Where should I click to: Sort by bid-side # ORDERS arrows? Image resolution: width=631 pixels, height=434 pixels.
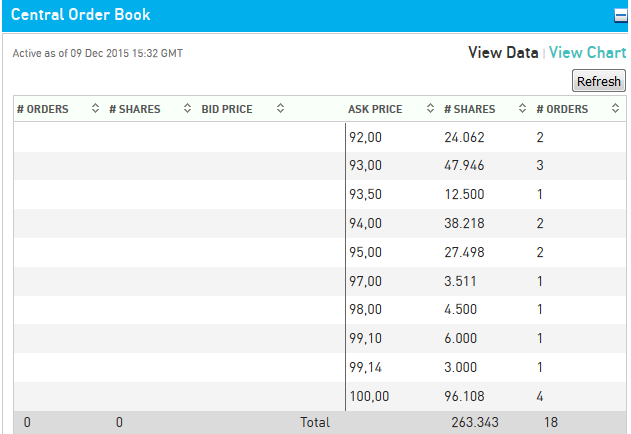[x=95, y=109]
